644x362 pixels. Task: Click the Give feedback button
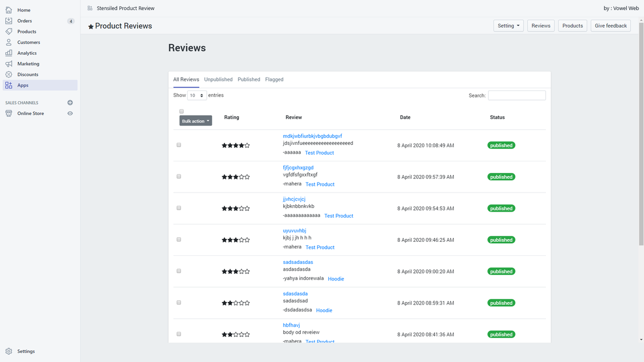pyautogui.click(x=611, y=26)
